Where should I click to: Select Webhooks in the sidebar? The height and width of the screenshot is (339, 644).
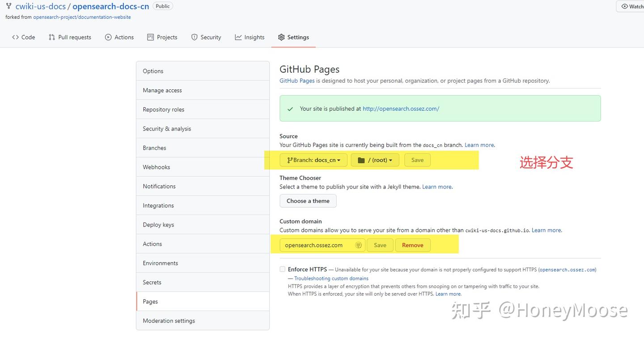[x=203, y=167]
